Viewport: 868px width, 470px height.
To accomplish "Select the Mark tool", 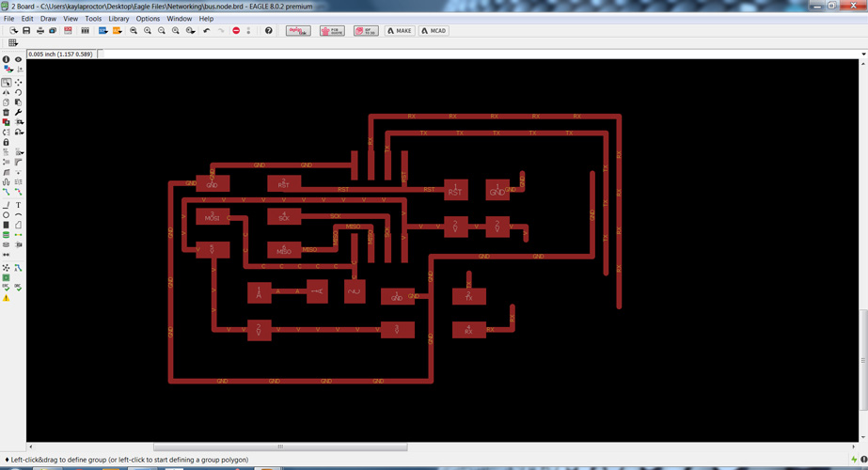I will point(20,70).
